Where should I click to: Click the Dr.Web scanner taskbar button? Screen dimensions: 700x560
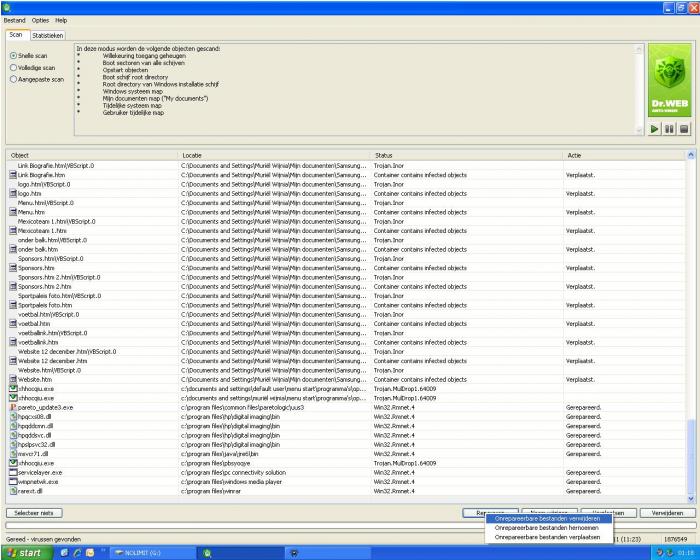pyautogui.click(x=240, y=553)
